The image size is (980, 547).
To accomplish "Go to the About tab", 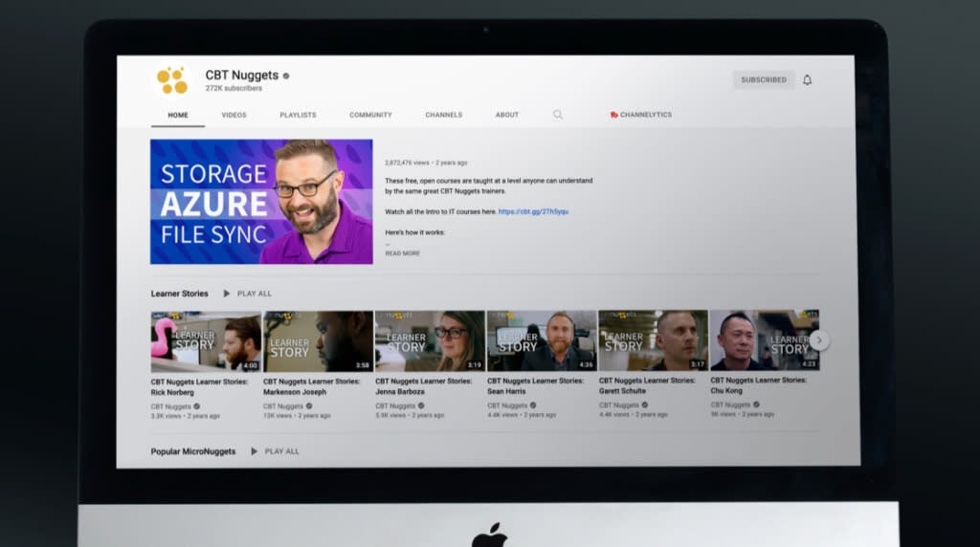I will coord(507,115).
